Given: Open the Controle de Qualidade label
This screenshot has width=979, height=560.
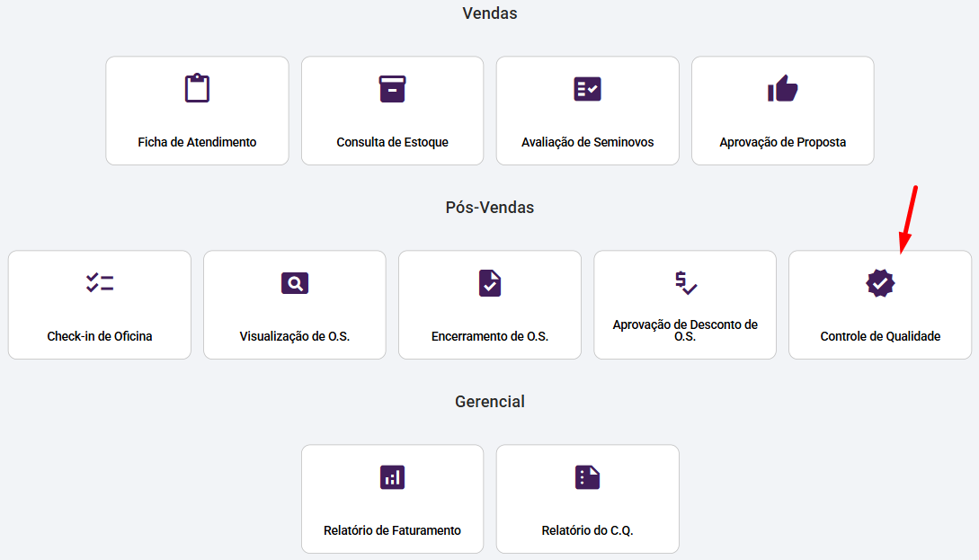Looking at the screenshot, I should pyautogui.click(x=880, y=336).
